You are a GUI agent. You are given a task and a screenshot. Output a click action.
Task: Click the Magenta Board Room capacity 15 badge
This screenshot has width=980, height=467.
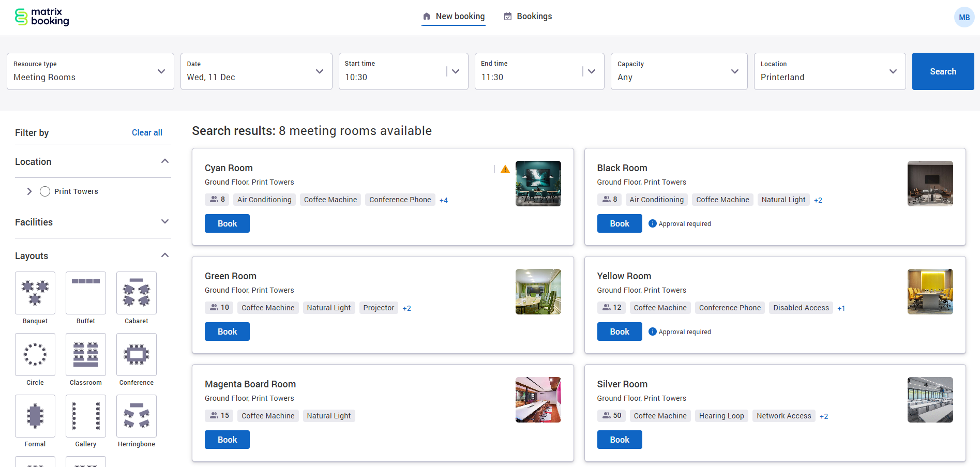click(219, 416)
